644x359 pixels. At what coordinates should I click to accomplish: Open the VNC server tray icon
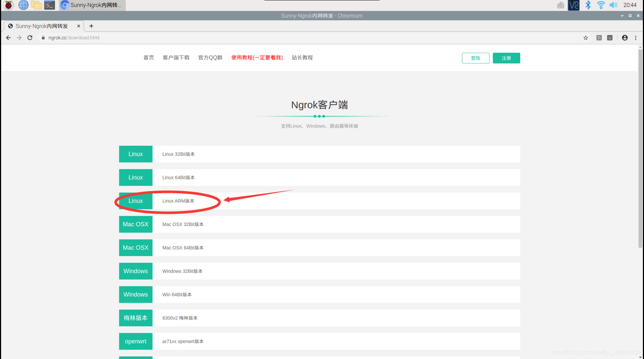point(574,5)
